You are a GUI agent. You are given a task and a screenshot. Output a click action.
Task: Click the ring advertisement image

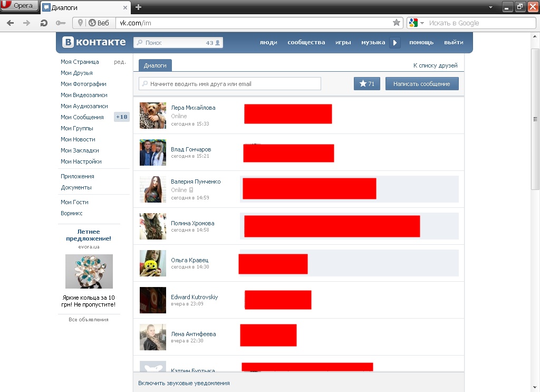(x=89, y=271)
